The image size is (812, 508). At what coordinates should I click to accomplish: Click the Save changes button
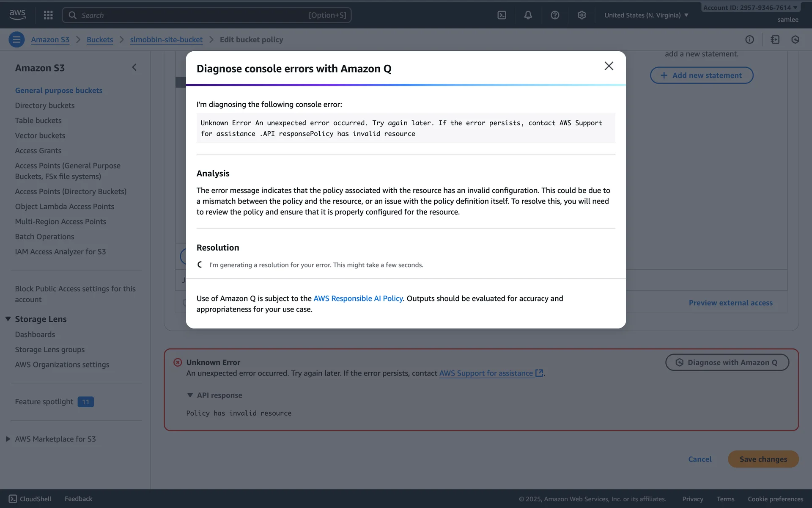[x=763, y=459]
